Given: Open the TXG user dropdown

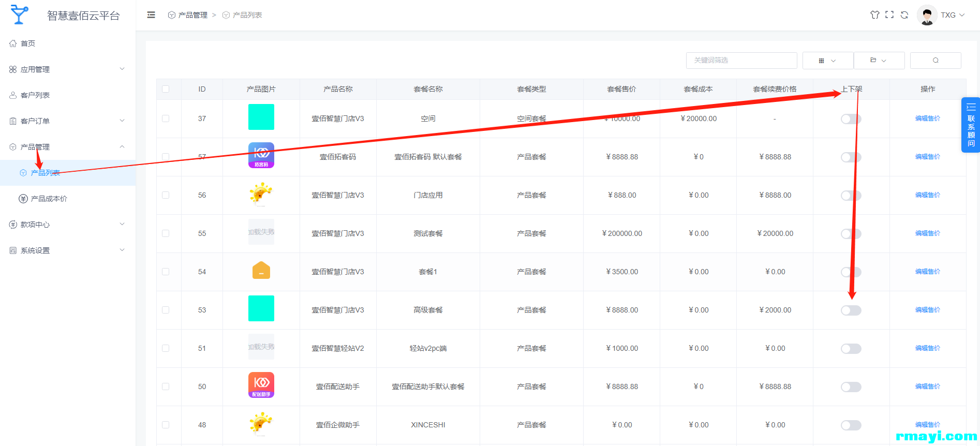Looking at the screenshot, I should point(953,15).
